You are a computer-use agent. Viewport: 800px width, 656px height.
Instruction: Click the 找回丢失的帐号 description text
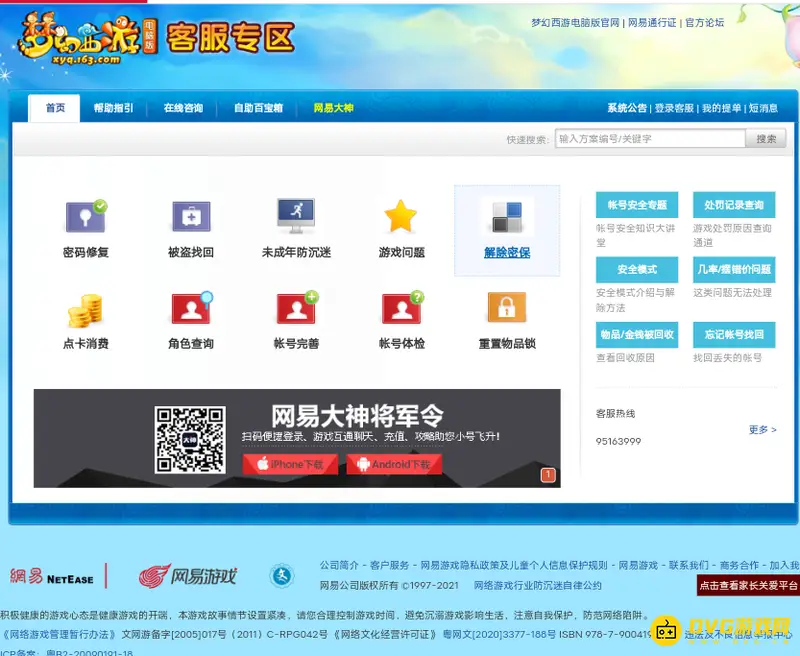[x=728, y=358]
